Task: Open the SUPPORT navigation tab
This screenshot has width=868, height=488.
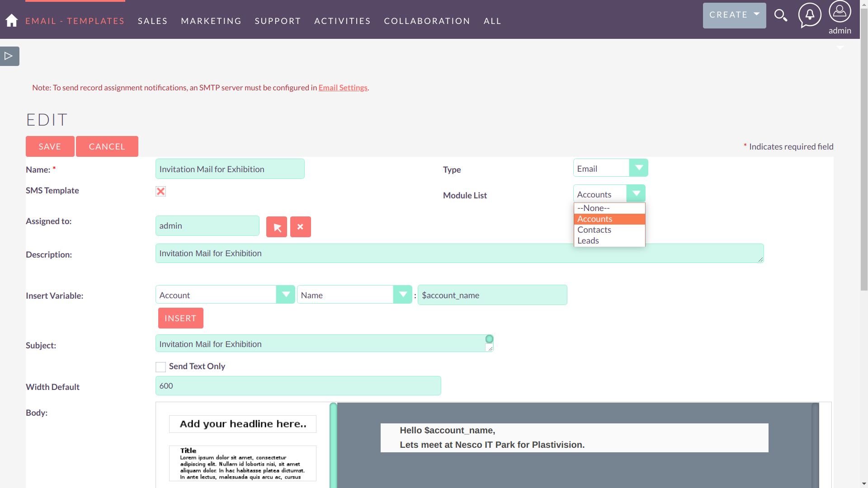Action: coord(278,21)
